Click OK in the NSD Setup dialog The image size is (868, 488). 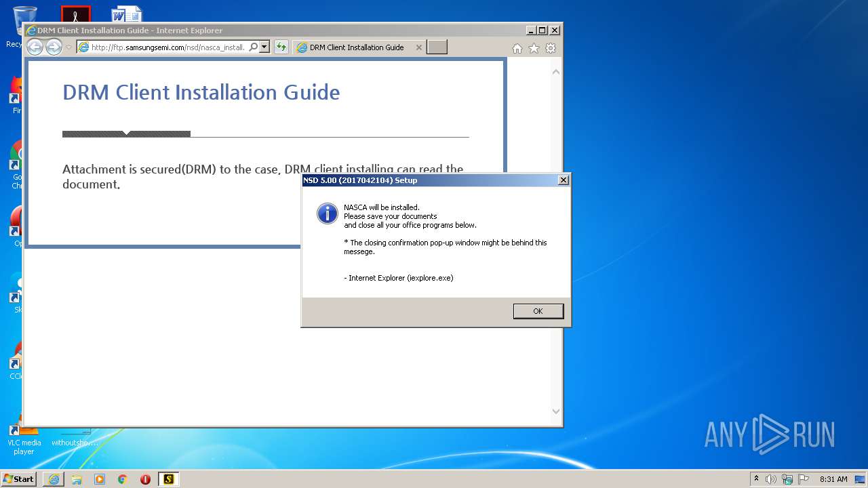click(538, 311)
